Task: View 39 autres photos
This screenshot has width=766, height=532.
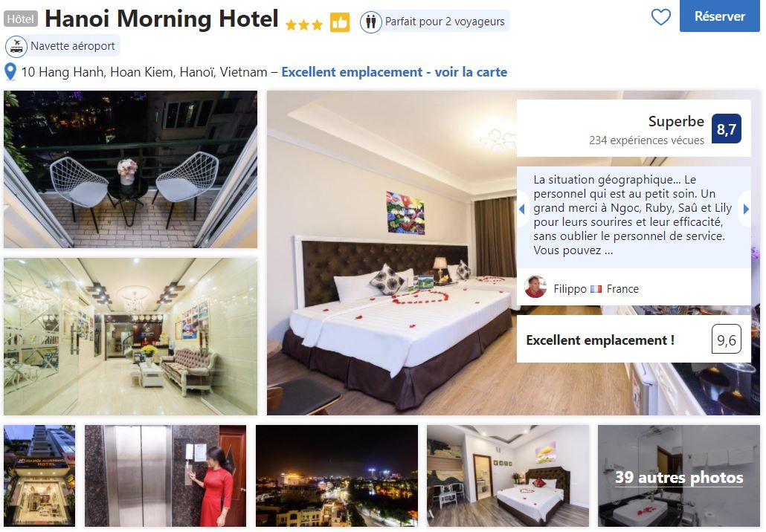Action: [678, 476]
